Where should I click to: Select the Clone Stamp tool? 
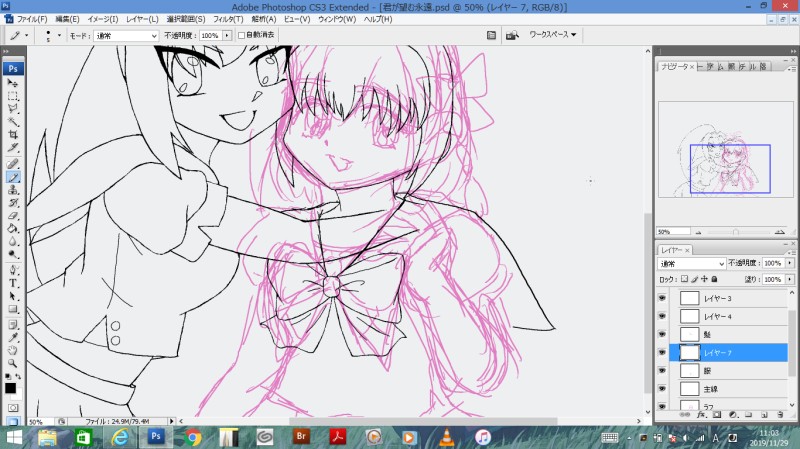coord(13,190)
